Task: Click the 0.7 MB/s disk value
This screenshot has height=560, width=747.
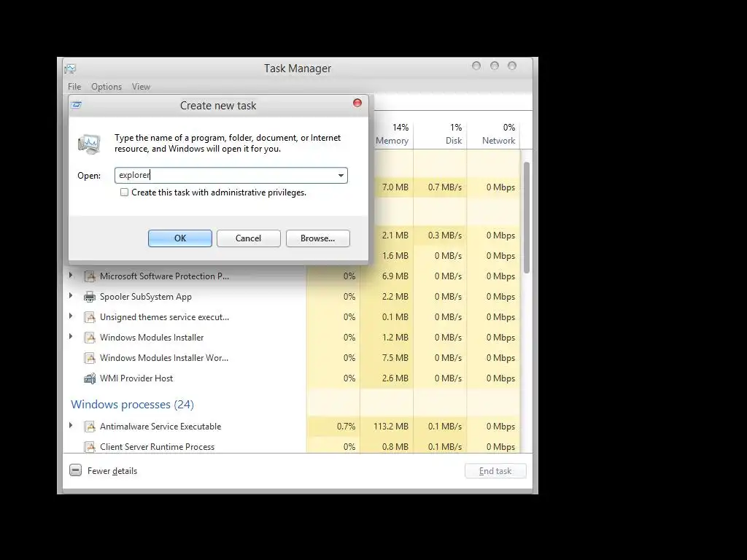Action: 445,187
